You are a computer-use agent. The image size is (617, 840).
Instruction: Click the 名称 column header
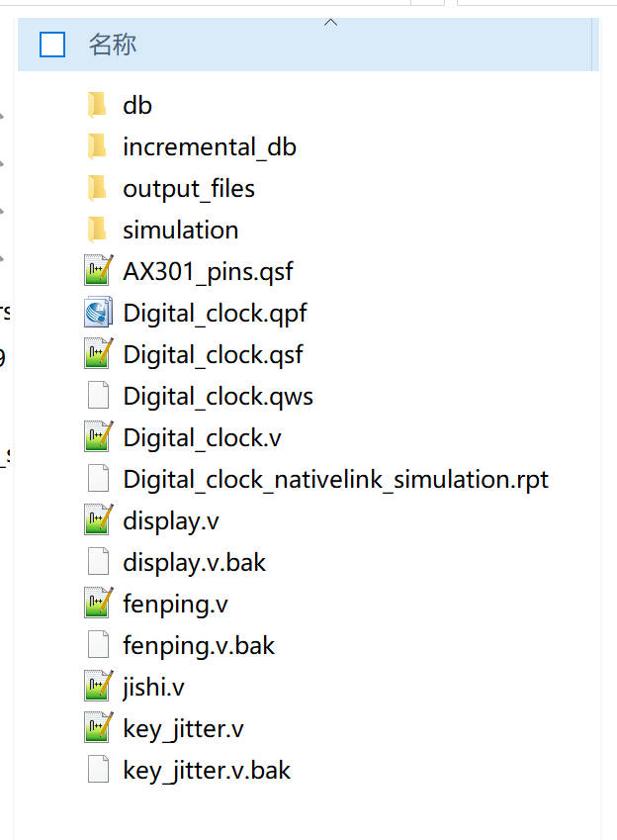[113, 45]
